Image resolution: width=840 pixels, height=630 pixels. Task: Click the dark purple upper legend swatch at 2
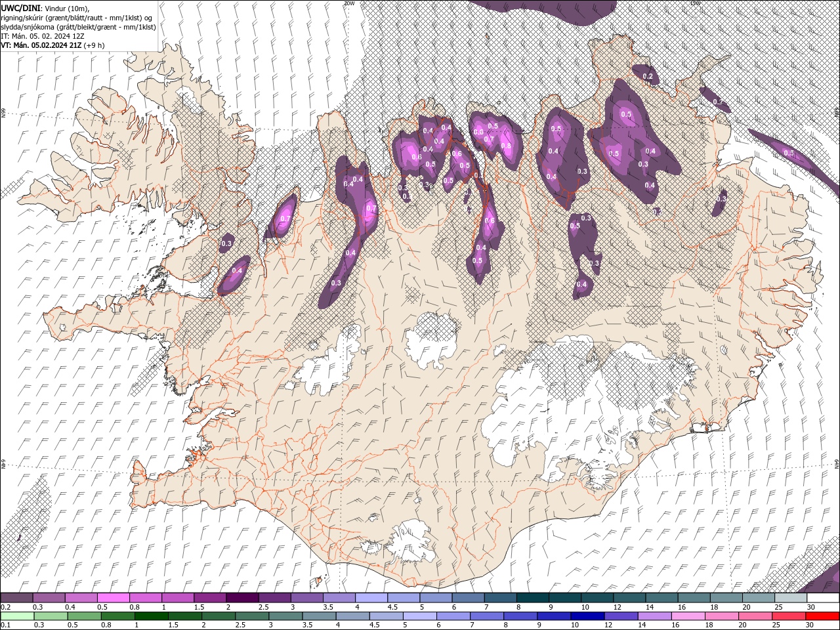[242, 598]
